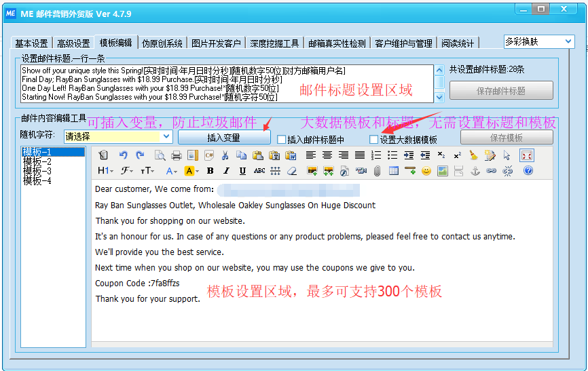This screenshot has height=371, width=588.
Task: Open the 伪原创系统 tab
Action: click(x=162, y=43)
